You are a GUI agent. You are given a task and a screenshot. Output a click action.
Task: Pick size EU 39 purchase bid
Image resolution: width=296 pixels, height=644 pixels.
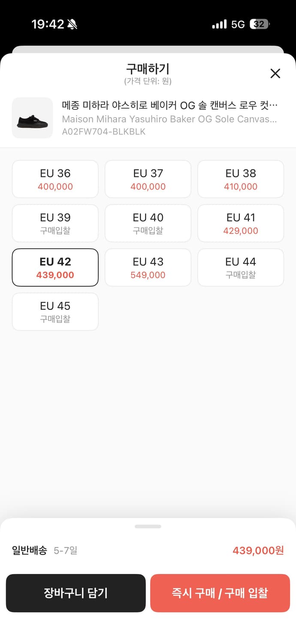pos(55,223)
